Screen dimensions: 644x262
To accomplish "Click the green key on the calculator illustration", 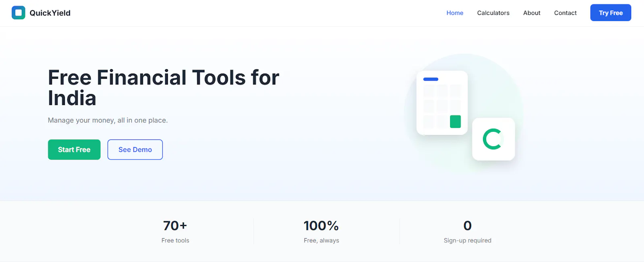I will pyautogui.click(x=455, y=121).
